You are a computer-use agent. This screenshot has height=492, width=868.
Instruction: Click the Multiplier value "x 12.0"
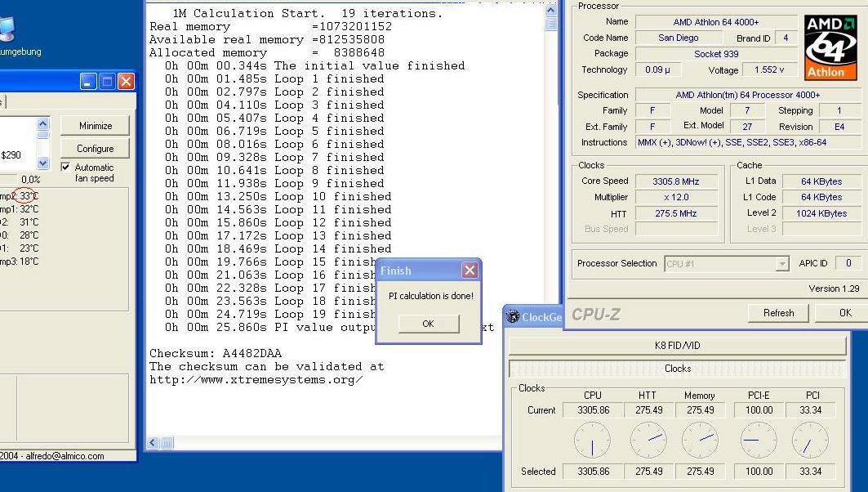pyautogui.click(x=676, y=197)
